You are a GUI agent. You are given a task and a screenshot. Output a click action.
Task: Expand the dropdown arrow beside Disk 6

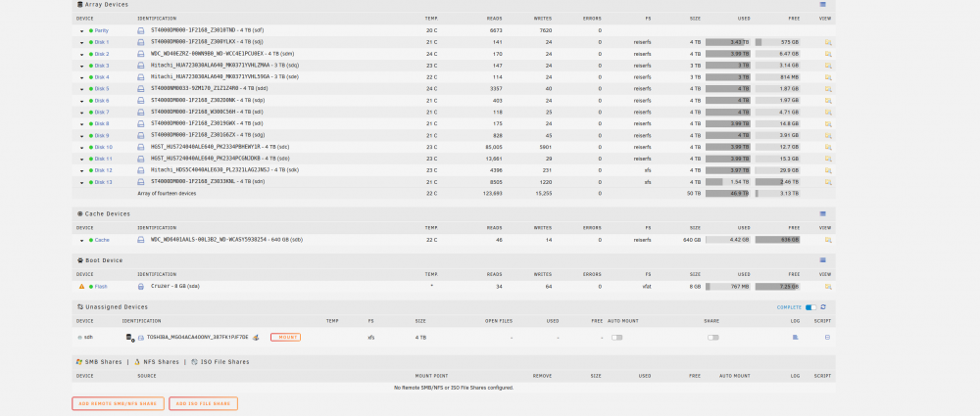82,101
